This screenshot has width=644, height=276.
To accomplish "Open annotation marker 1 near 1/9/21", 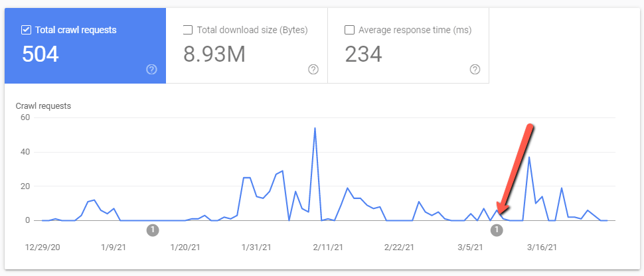I will click(x=153, y=230).
